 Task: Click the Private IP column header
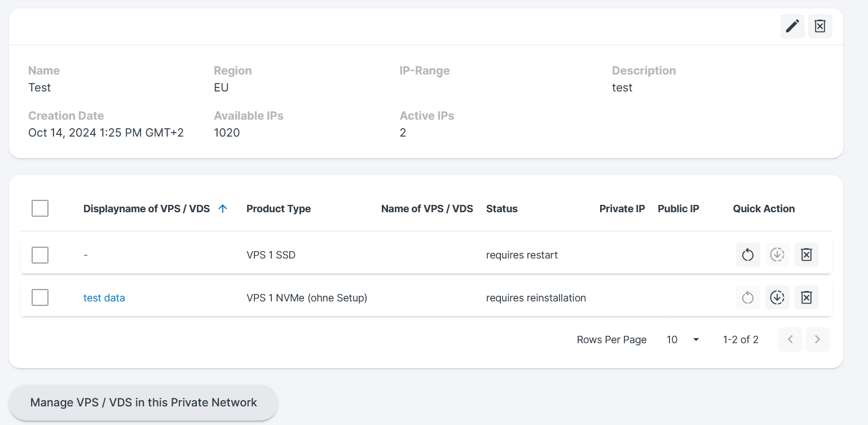(622, 209)
